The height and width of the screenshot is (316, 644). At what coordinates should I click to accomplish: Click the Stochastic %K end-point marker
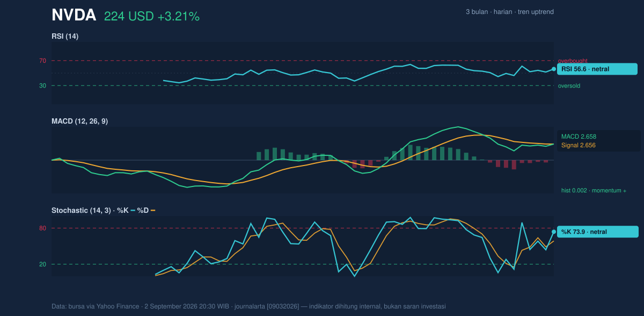(x=554, y=232)
